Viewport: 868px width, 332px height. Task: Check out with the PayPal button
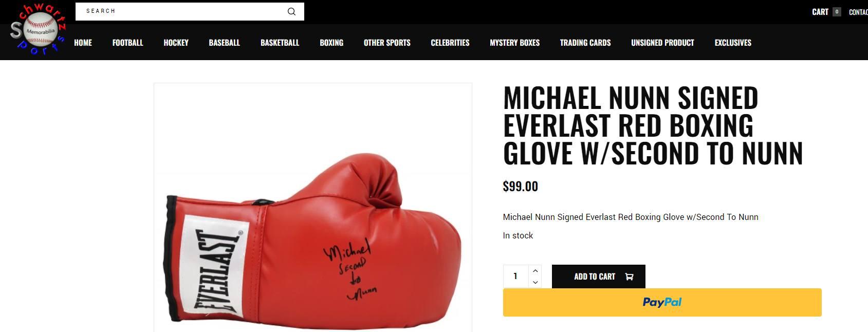tap(662, 302)
